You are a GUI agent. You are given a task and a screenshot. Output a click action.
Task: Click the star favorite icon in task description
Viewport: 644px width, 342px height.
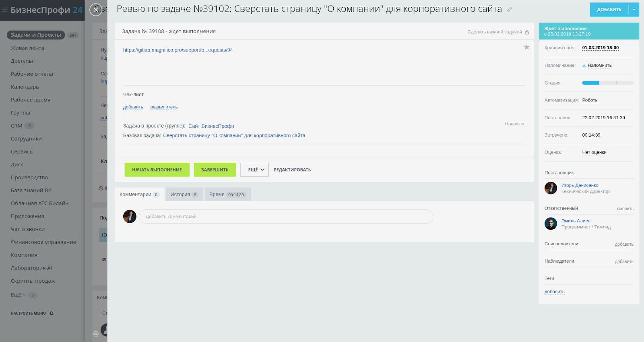tap(526, 48)
